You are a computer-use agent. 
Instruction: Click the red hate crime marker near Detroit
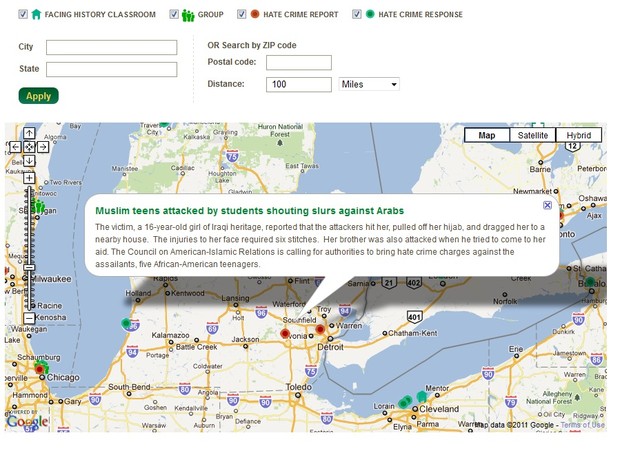pos(320,329)
